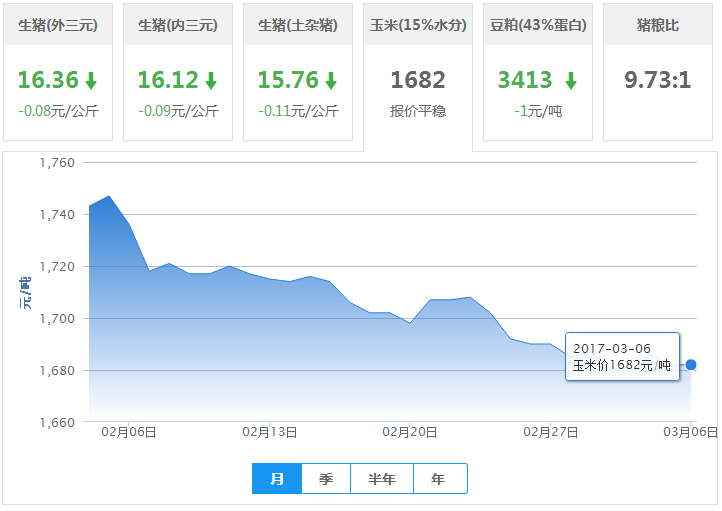Click the 02月06日 axis label
722x511 pixels.
pos(129,432)
